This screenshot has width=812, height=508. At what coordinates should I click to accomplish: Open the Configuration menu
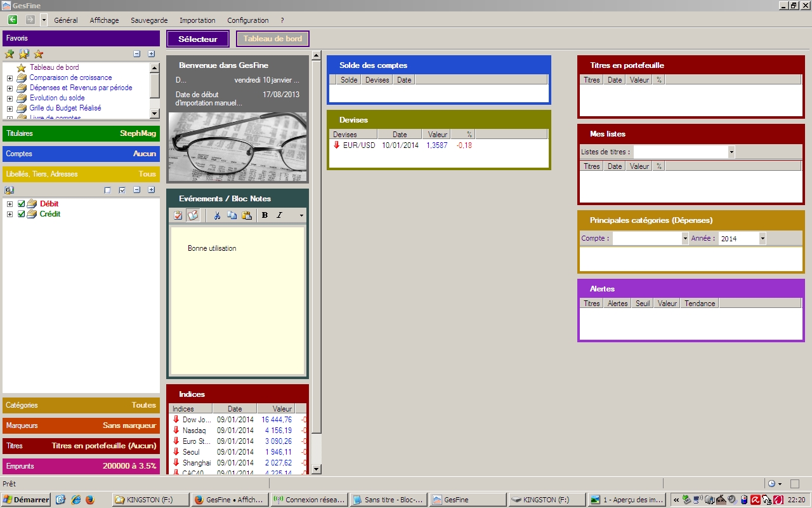247,20
